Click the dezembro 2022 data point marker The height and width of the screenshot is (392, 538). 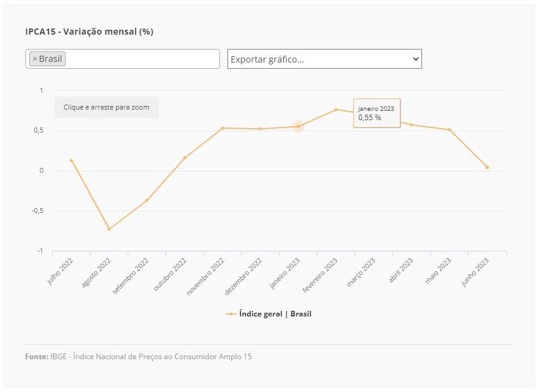click(260, 129)
